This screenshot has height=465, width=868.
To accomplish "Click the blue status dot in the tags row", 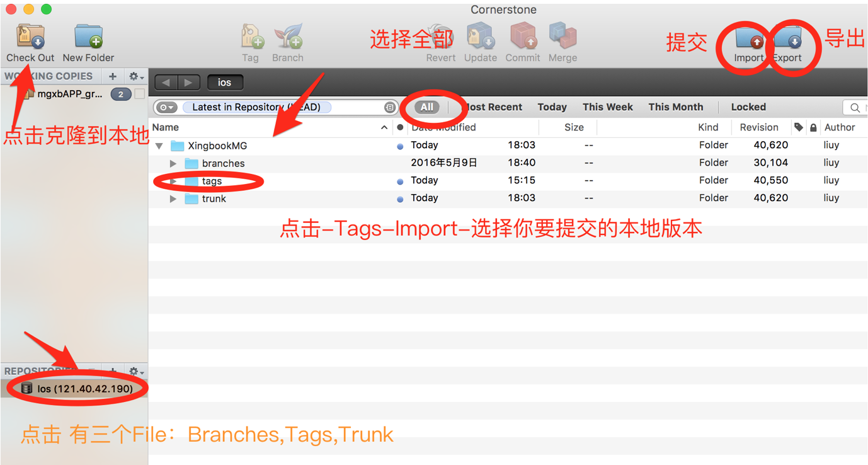I will 400,181.
